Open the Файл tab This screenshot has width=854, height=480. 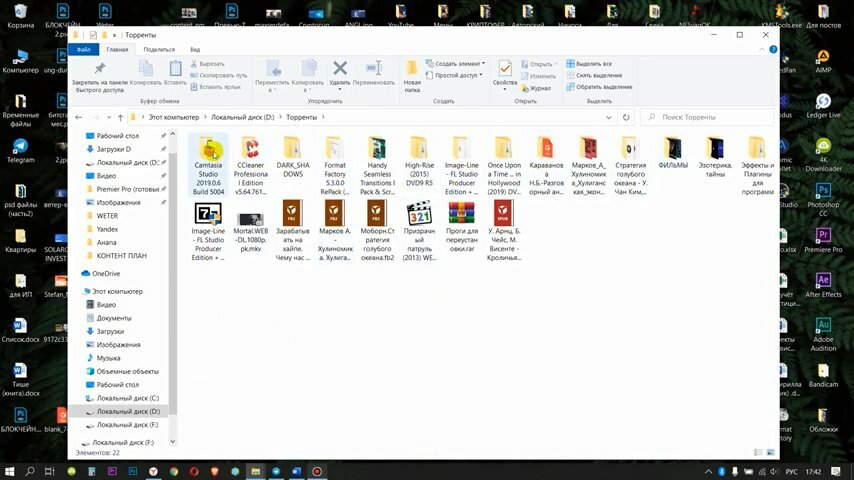click(83, 50)
